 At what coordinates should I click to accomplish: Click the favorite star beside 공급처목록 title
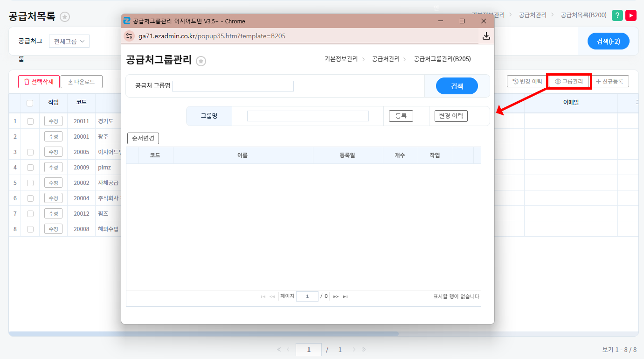click(x=65, y=17)
